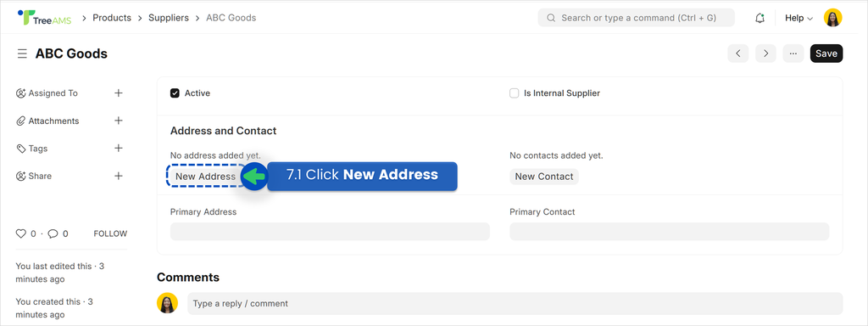Share document with the plus icon

click(119, 176)
